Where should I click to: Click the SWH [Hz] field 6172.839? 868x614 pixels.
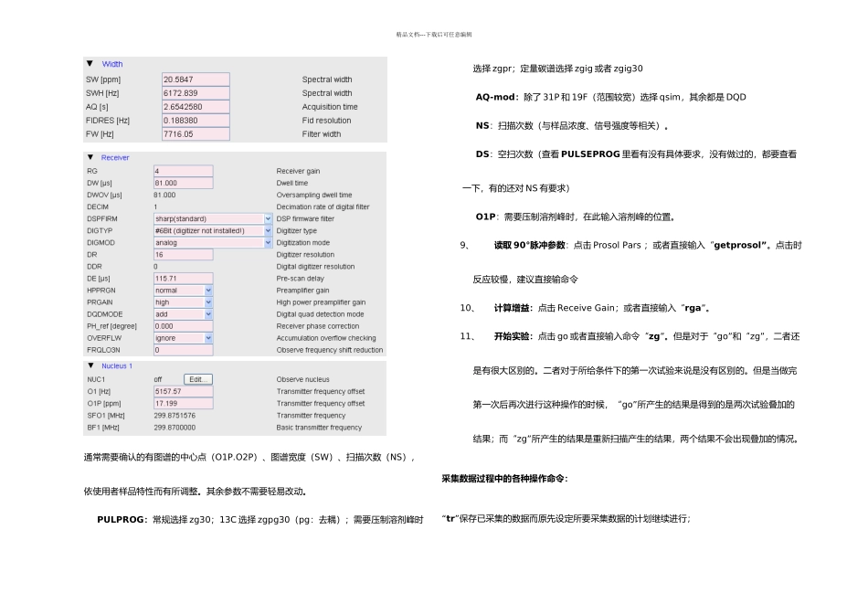tap(196, 93)
